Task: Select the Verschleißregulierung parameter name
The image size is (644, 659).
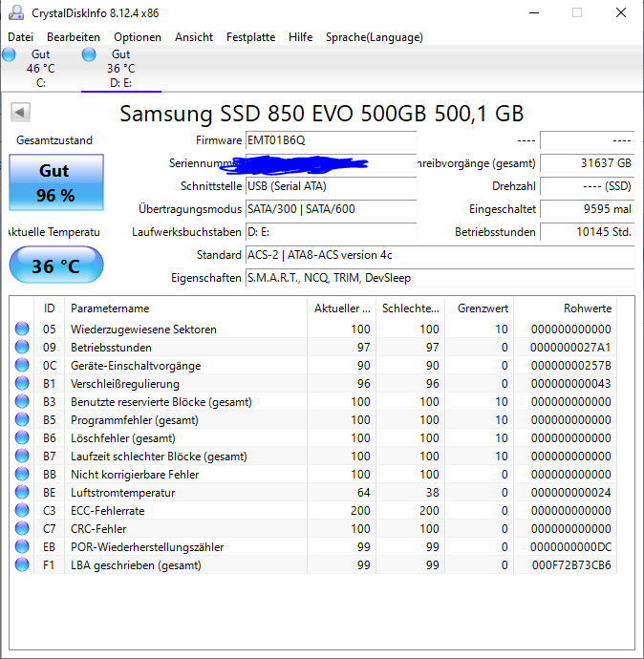Action: tap(125, 384)
